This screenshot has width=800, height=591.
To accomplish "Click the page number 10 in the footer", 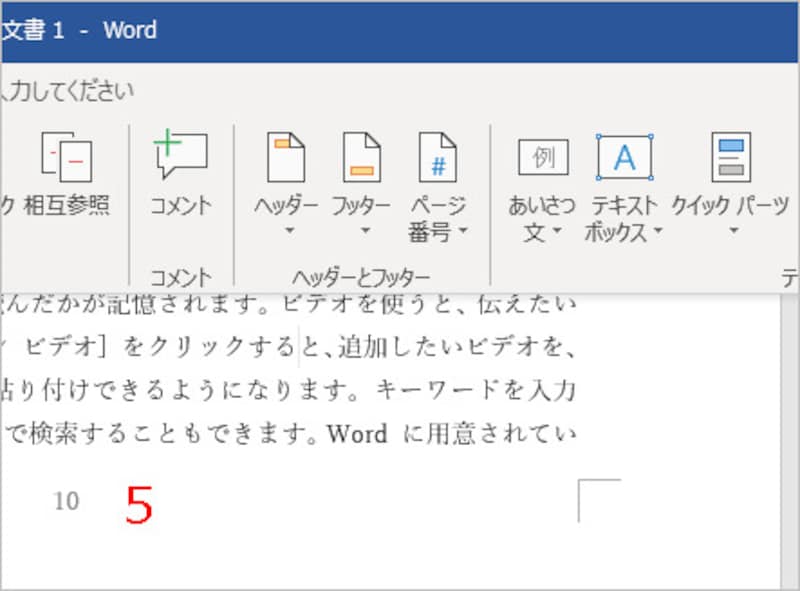I will (x=66, y=501).
